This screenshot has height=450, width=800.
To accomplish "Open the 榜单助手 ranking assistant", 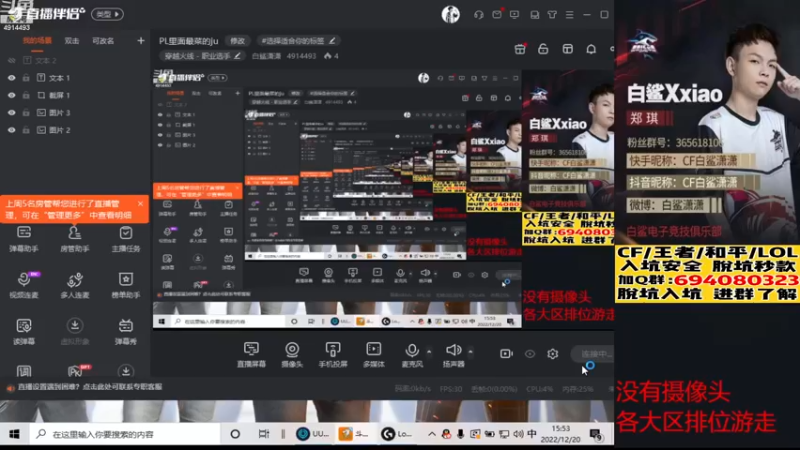I will pyautogui.click(x=126, y=285).
